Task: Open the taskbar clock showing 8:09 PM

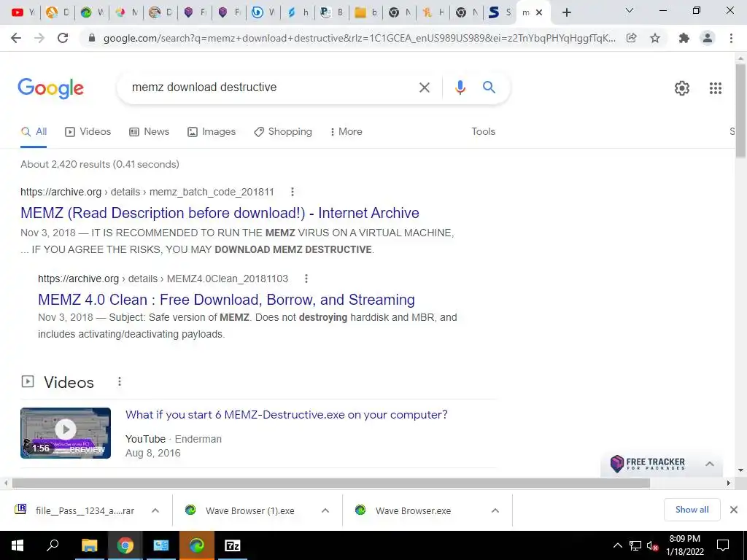Action: [684, 545]
